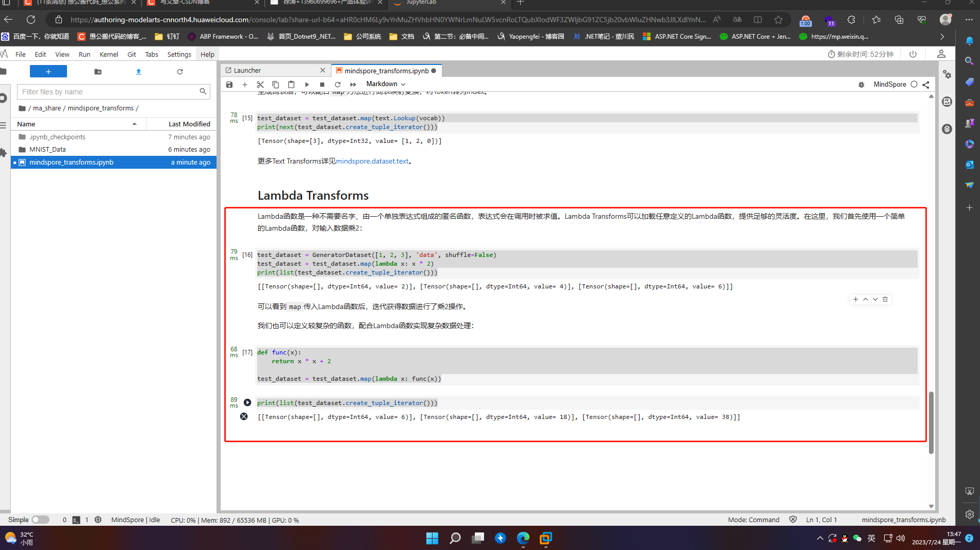Toggle the Simple interface mode switch
This screenshot has height=550, width=980.
point(40,520)
